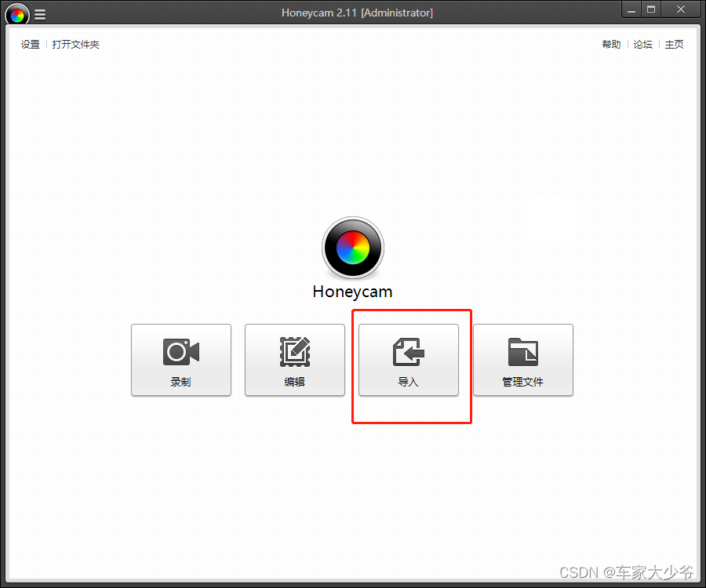Visit the 论坛 (Forum) link

pyautogui.click(x=643, y=45)
